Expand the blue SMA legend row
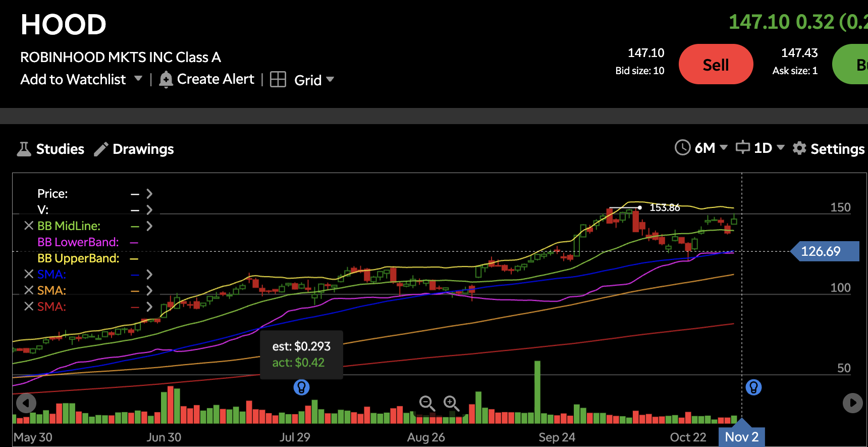Image resolution: width=868 pixels, height=447 pixels. (x=149, y=274)
